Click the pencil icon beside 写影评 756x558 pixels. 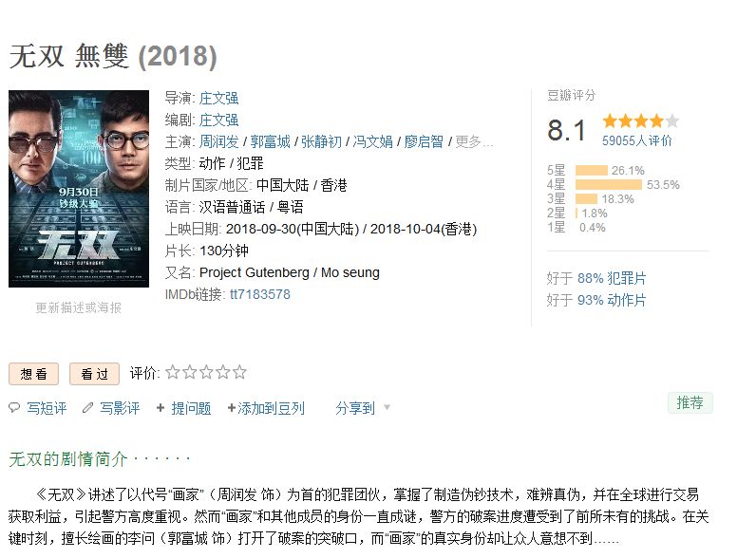click(x=87, y=408)
